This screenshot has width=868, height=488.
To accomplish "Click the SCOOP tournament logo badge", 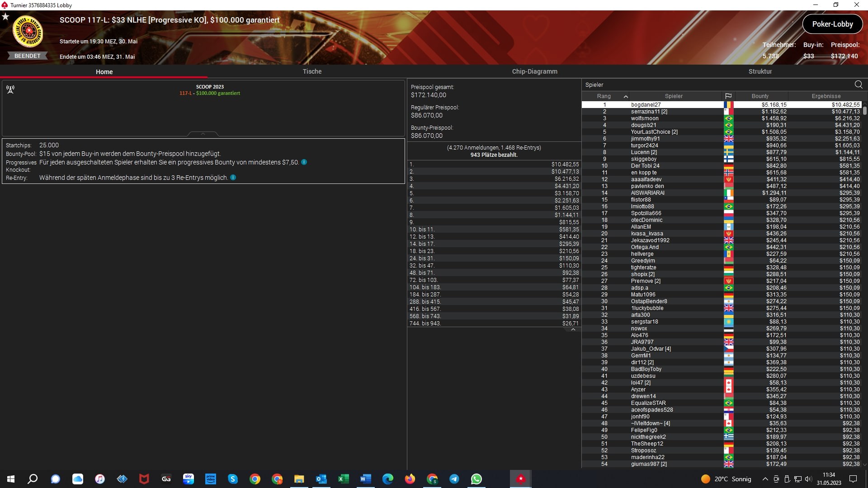I will coord(28,32).
